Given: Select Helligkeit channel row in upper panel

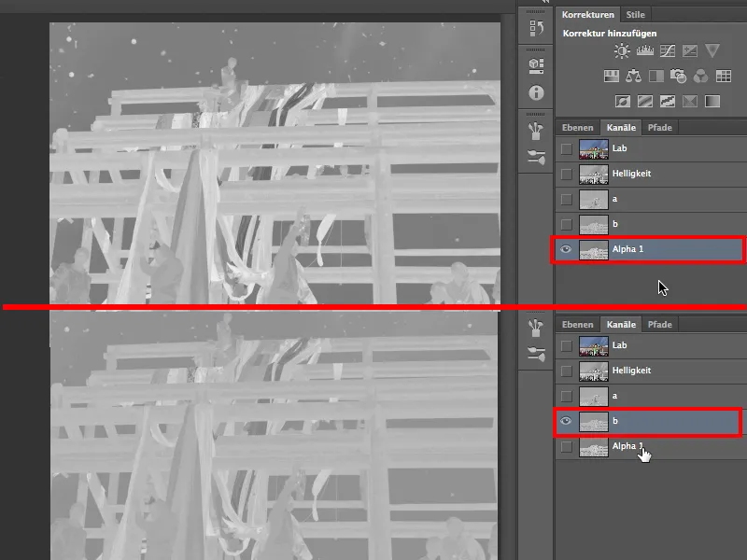Looking at the screenshot, I should [x=651, y=174].
